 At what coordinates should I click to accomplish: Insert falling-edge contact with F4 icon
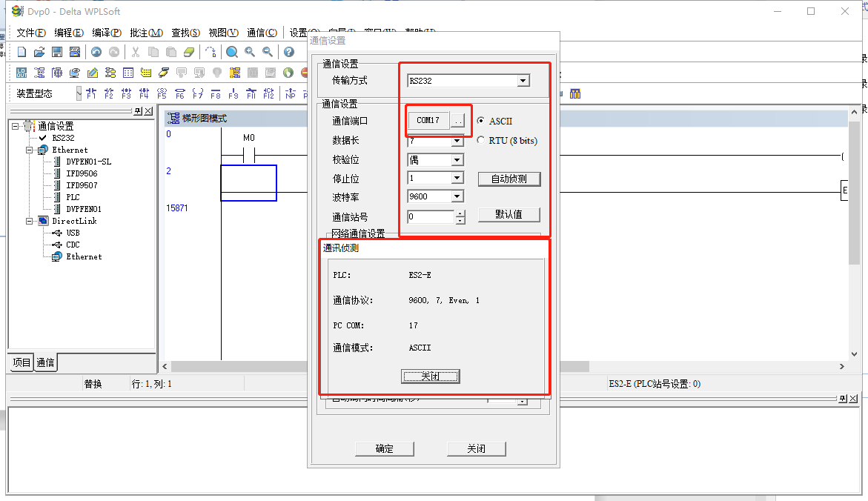145,93
